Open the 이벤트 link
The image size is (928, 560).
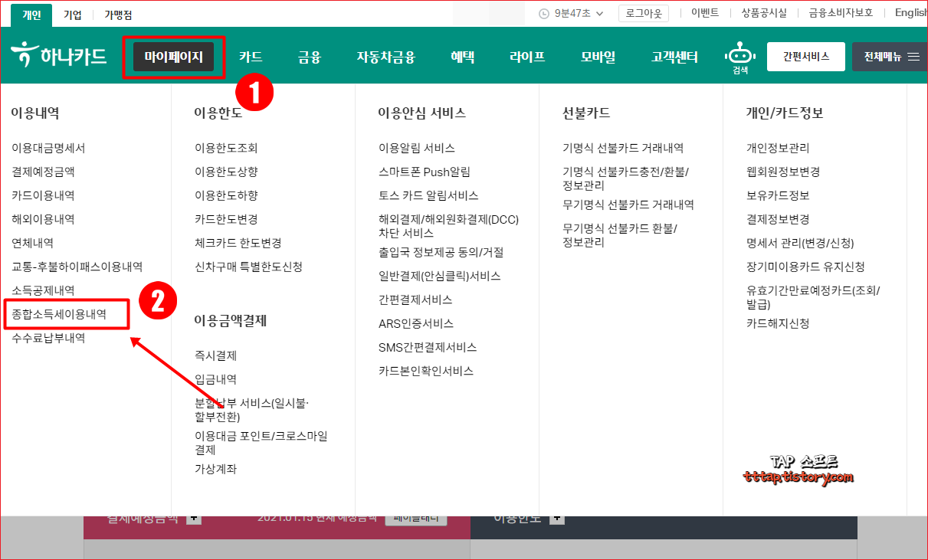(x=705, y=13)
